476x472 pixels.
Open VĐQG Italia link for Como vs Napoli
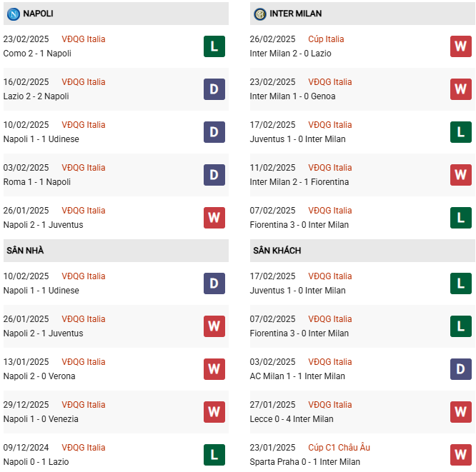[x=83, y=39]
